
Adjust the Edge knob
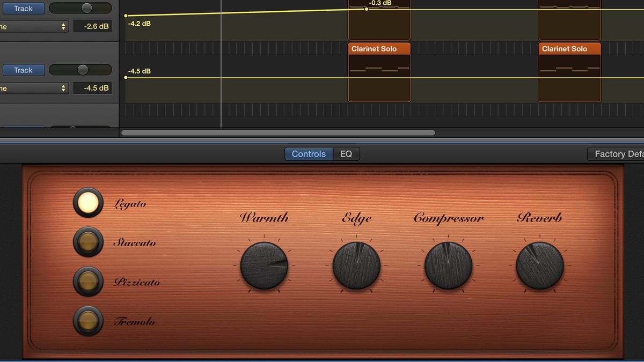coord(356,264)
